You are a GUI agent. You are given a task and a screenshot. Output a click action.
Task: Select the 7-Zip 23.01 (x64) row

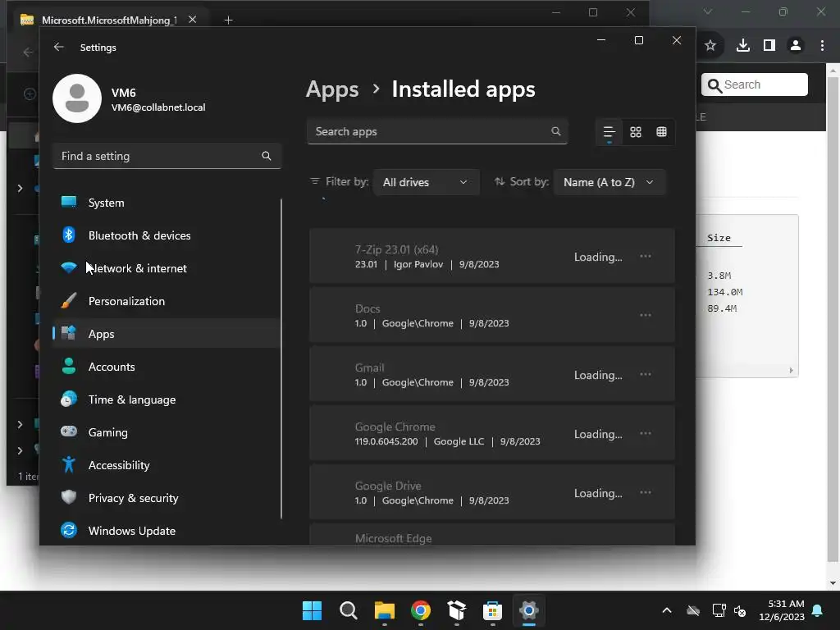tap(492, 257)
